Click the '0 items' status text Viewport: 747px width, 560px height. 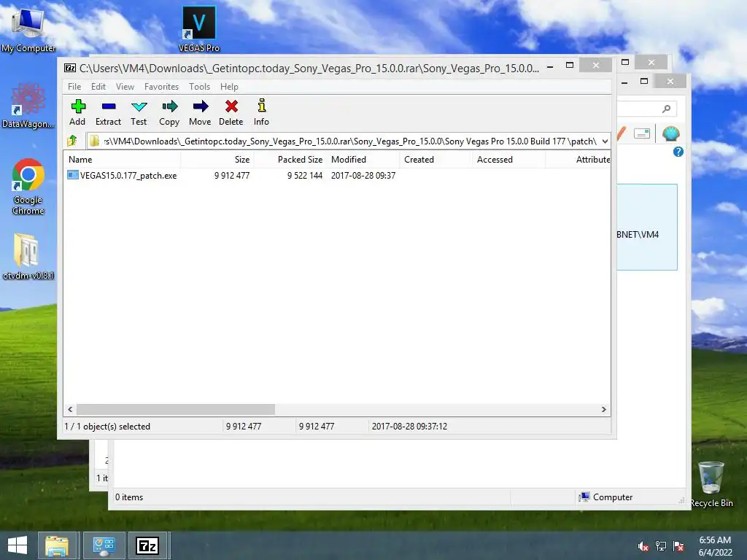click(129, 497)
